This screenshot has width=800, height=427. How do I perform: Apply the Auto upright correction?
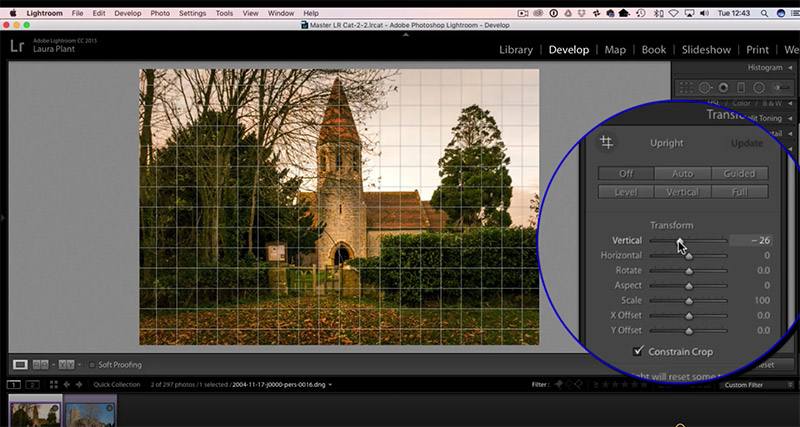683,173
